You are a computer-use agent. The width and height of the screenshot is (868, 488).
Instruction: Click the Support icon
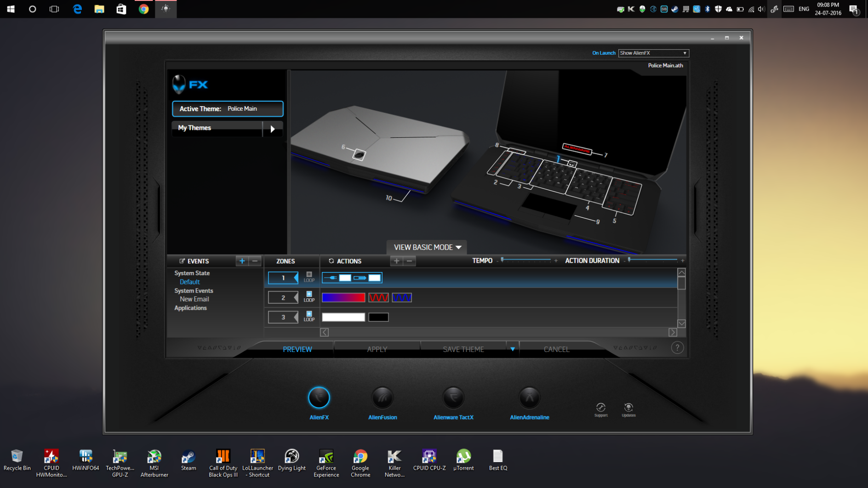tap(601, 408)
